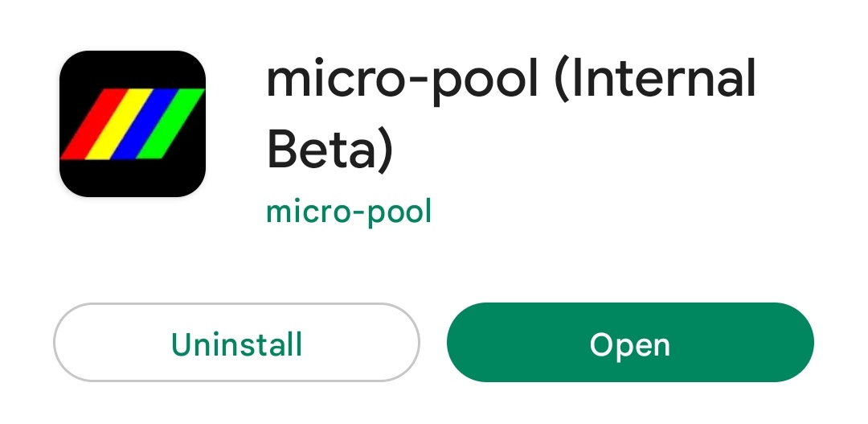The width and height of the screenshot is (868, 424).
Task: Click "micro-pool" in the large black heading
Action: pyautogui.click(x=401, y=80)
